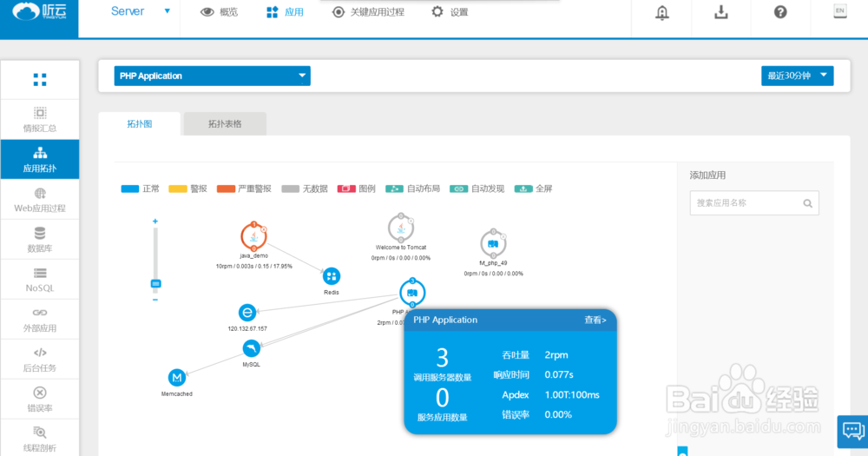Viewport: 868px width, 456px height.
Task: Click 查看> link in PHP Application popup
Action: pyautogui.click(x=595, y=321)
